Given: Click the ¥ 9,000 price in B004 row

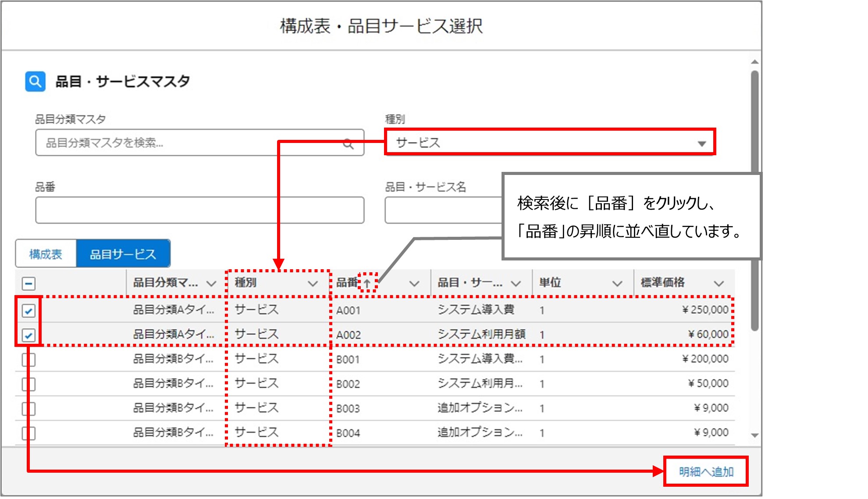Looking at the screenshot, I should (x=711, y=433).
